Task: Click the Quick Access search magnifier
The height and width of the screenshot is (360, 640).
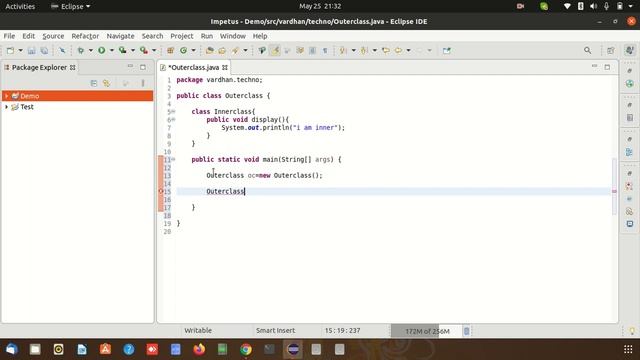Action: pyautogui.click(x=587, y=50)
